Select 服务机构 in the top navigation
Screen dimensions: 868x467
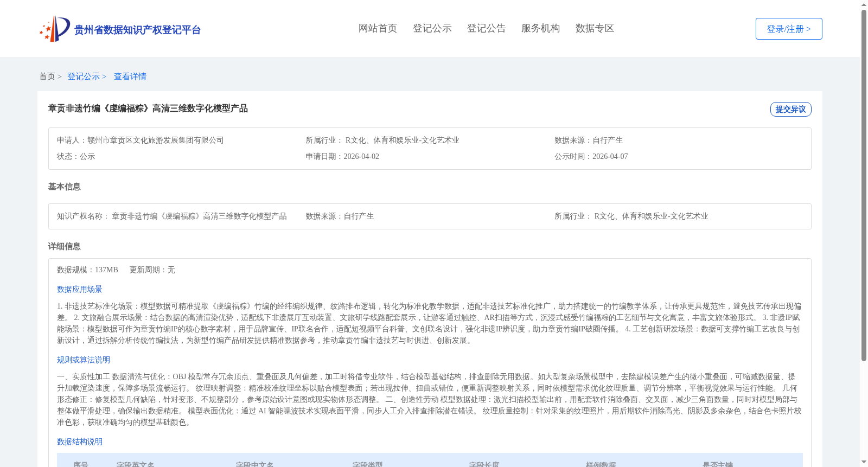coord(540,28)
